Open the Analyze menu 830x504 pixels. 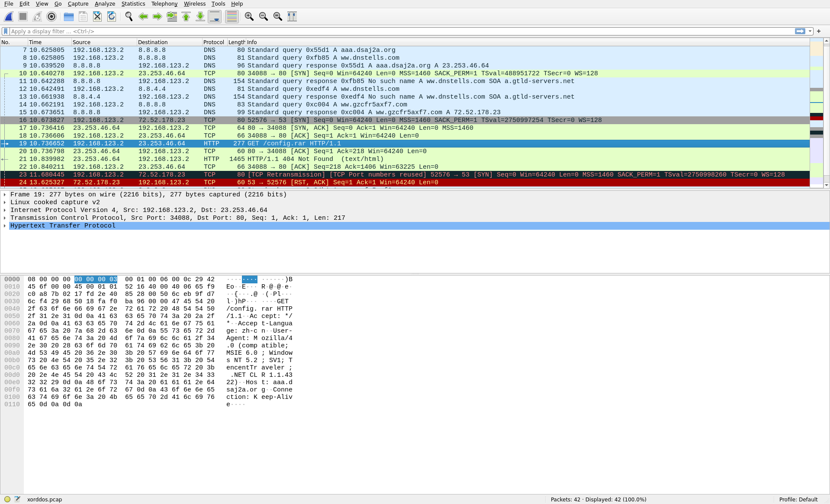[105, 4]
